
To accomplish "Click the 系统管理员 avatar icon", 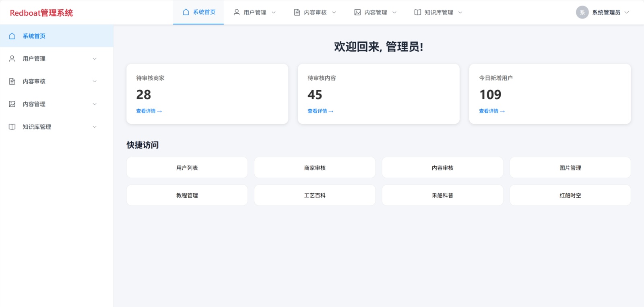I will [x=582, y=12].
